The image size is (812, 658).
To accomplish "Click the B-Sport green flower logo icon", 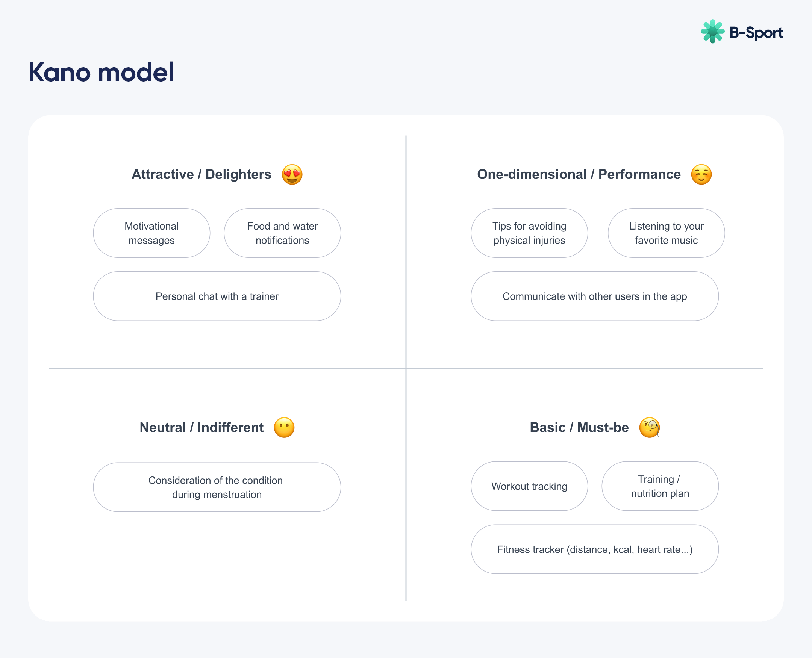I will click(x=712, y=32).
